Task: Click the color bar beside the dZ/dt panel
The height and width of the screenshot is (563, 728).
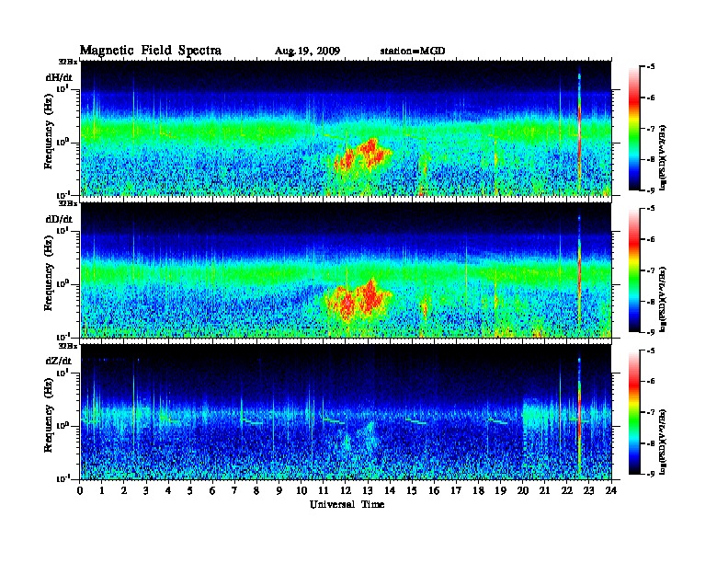Action: click(634, 412)
